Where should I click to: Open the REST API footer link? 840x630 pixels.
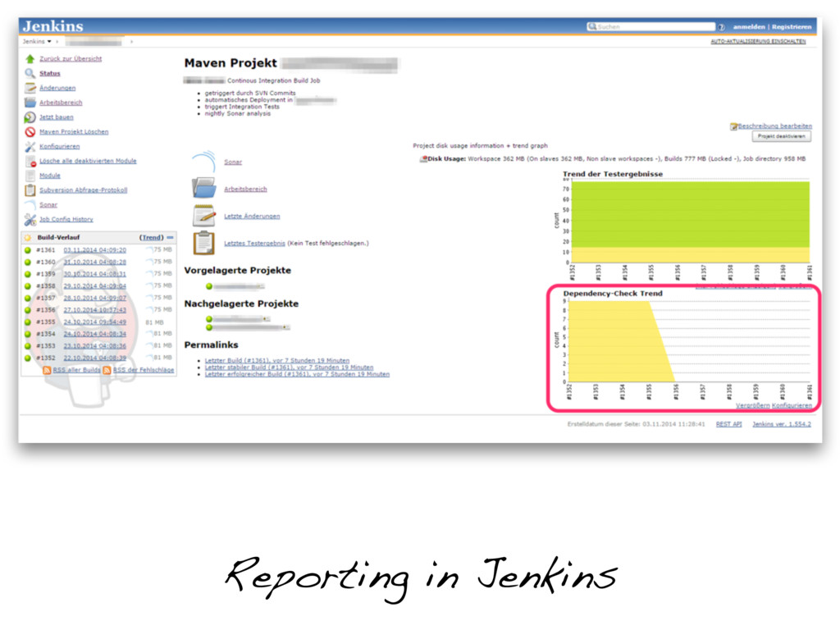728,424
